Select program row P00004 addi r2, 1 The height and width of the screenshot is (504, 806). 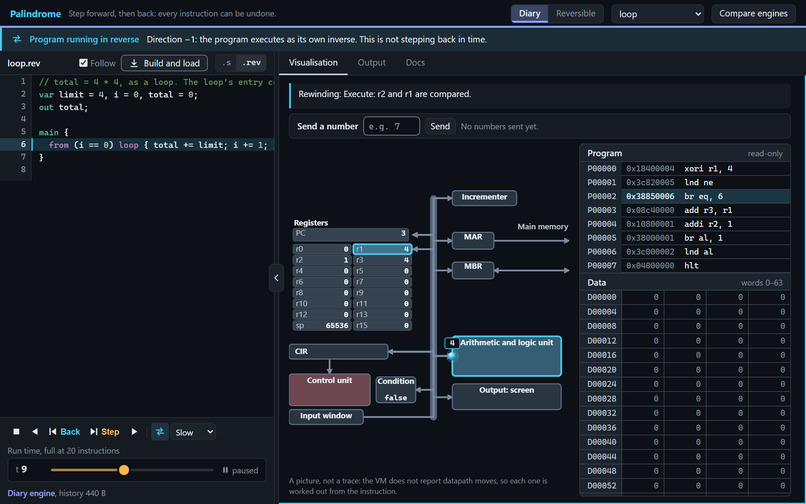click(x=685, y=224)
